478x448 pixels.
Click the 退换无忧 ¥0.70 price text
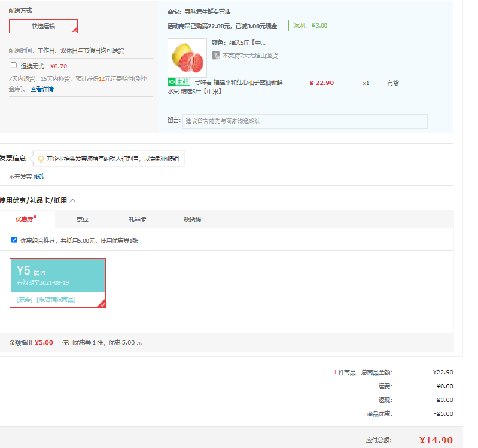click(59, 66)
